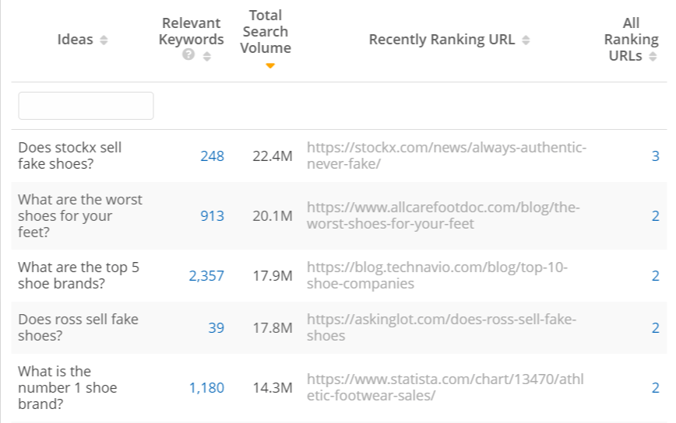Open ranking URLs count for worst shoes row
The height and width of the screenshot is (423, 676).
coord(655,216)
